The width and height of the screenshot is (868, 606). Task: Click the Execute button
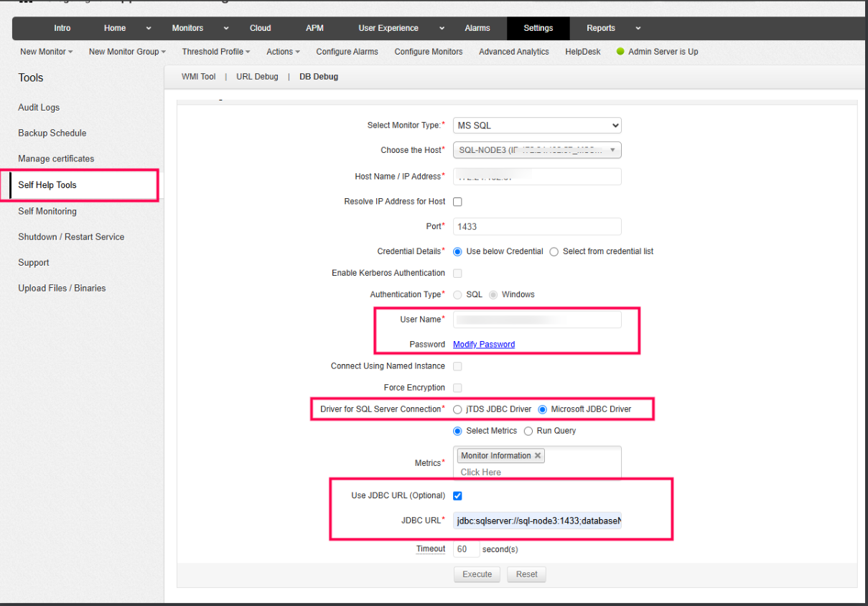point(477,574)
